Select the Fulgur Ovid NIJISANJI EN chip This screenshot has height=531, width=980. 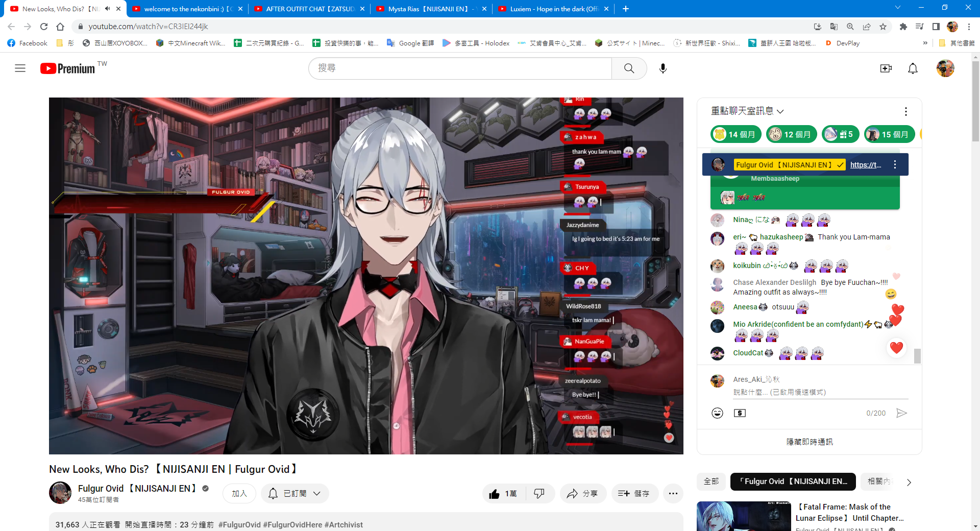pyautogui.click(x=793, y=481)
